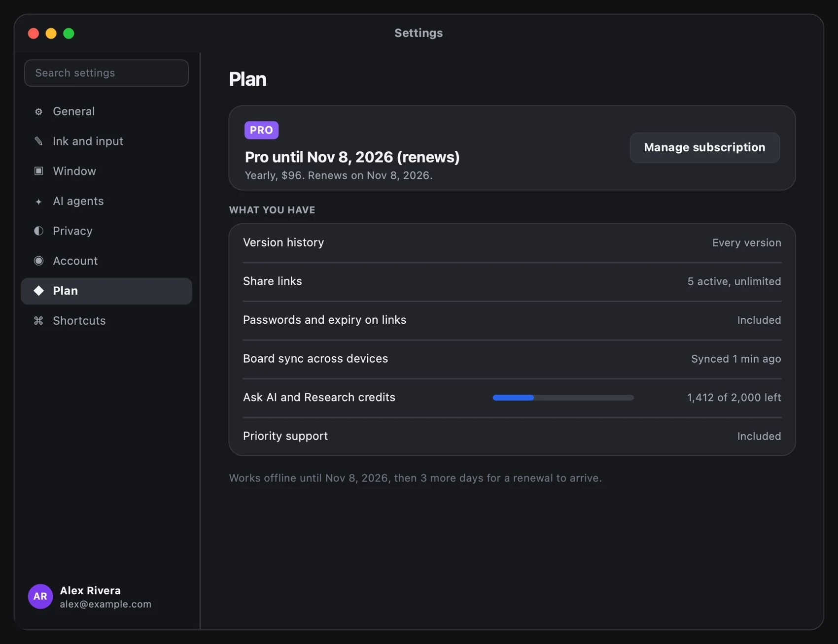838x644 pixels.
Task: Click the General gear icon
Action: (38, 112)
